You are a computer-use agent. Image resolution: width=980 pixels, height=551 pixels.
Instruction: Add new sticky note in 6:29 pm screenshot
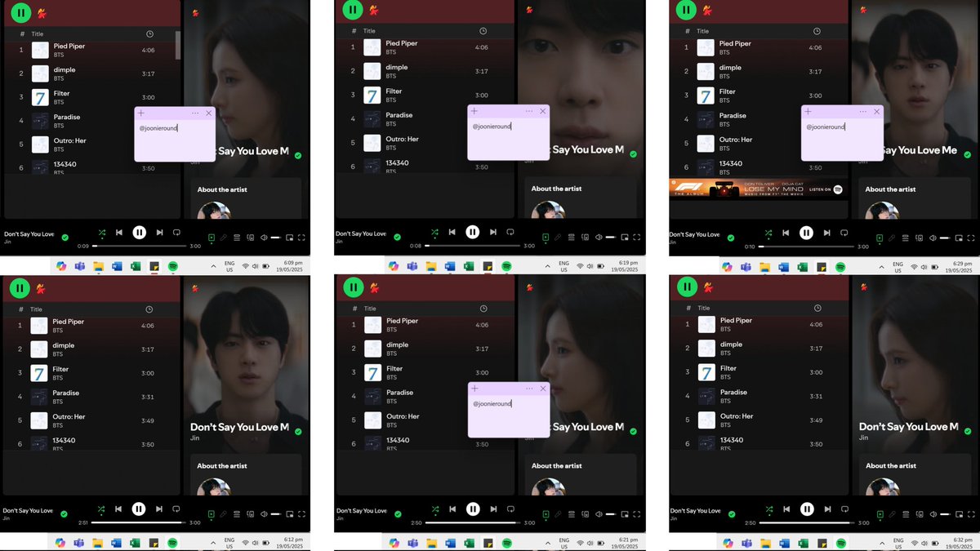point(808,111)
